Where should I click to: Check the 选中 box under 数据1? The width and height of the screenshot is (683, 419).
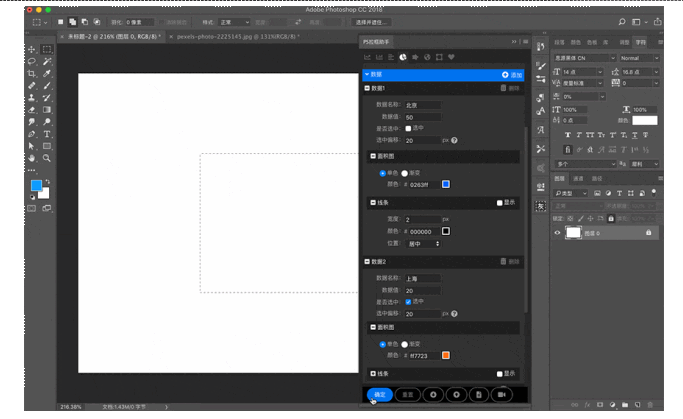(408, 128)
